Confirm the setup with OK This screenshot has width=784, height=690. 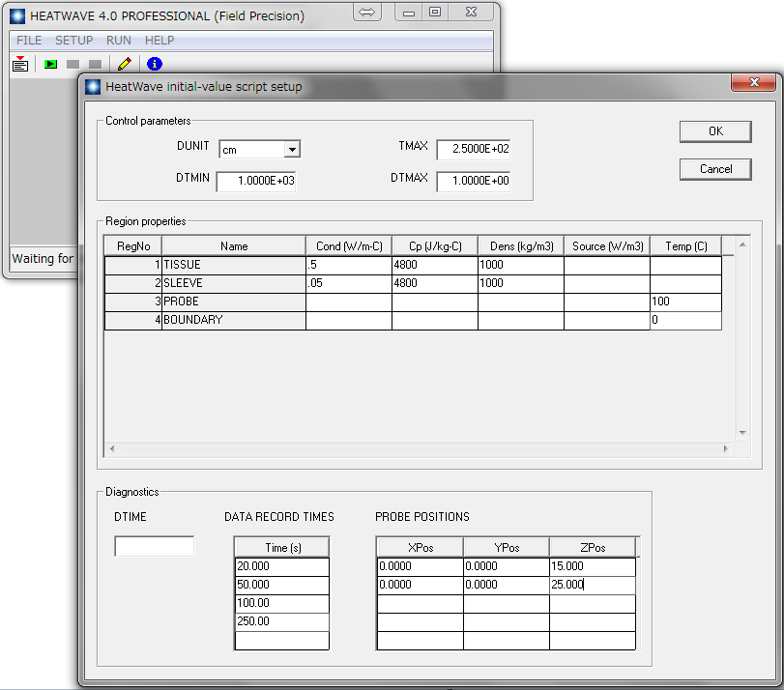pos(715,131)
